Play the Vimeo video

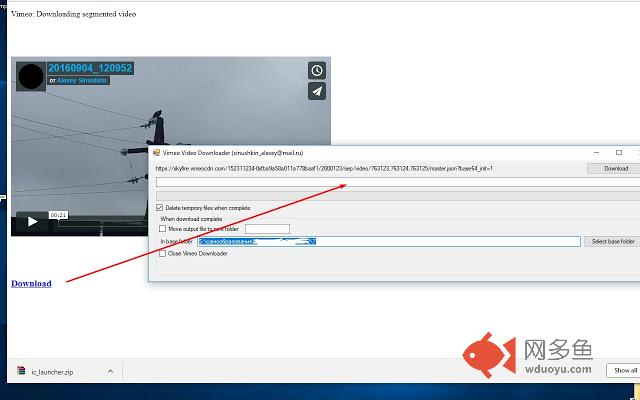[32, 222]
